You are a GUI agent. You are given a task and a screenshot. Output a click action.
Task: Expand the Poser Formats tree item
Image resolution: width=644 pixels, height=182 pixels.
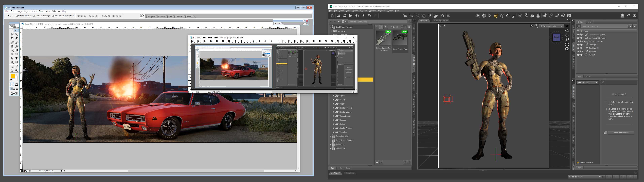[x=330, y=136]
